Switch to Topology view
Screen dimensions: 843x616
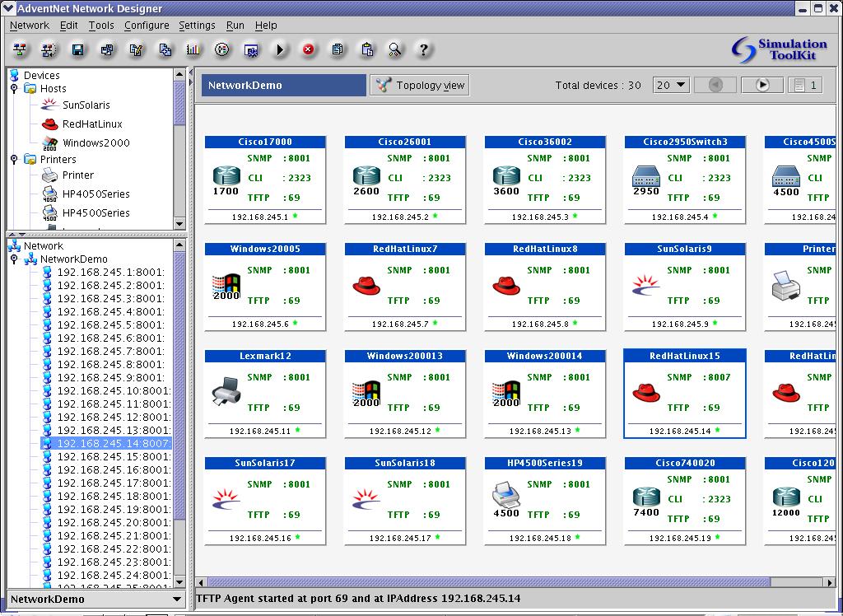tap(419, 85)
